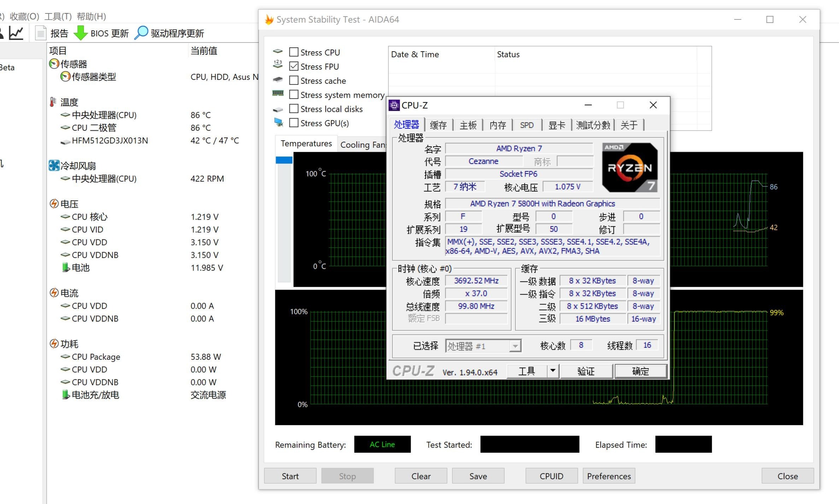Switch to the 关于 tab in CPU-Z

pyautogui.click(x=629, y=125)
